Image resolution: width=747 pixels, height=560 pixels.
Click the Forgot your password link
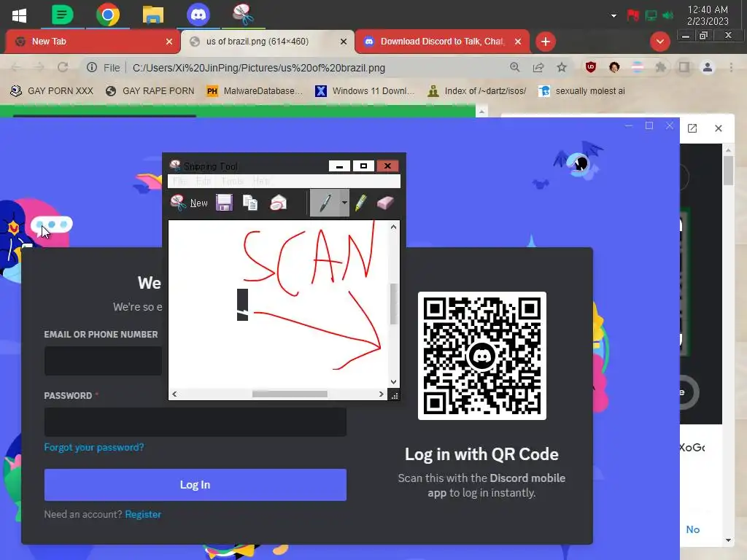click(94, 447)
